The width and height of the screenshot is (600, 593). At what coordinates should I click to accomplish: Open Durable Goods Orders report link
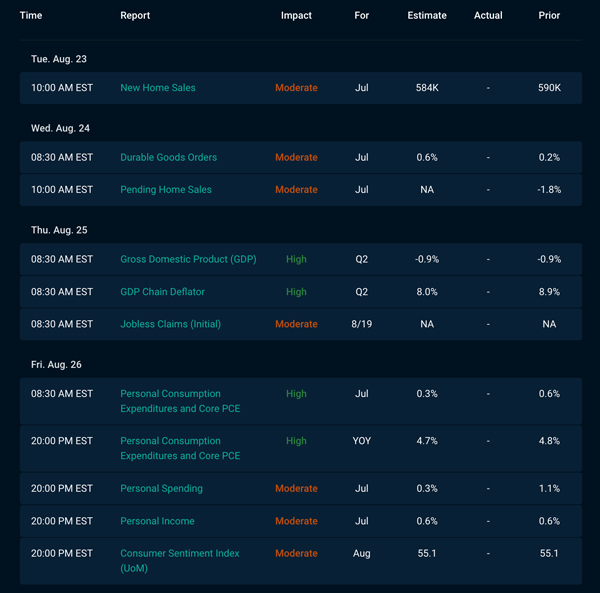(x=168, y=157)
